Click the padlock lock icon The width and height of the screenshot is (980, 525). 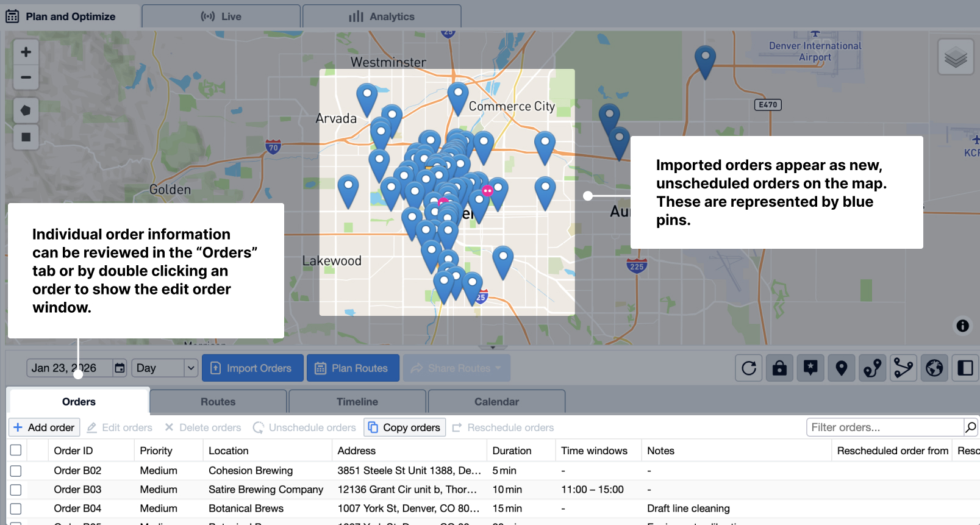[x=779, y=368]
